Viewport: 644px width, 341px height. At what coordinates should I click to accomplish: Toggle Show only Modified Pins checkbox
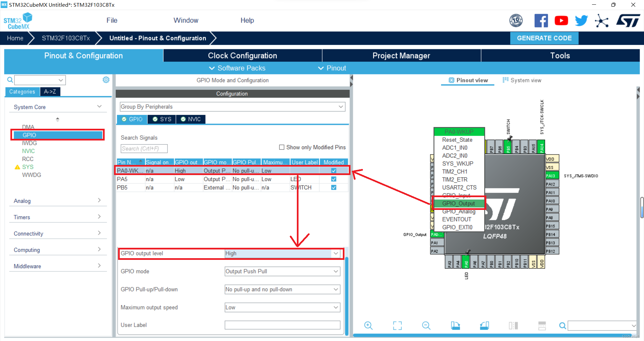tap(282, 147)
